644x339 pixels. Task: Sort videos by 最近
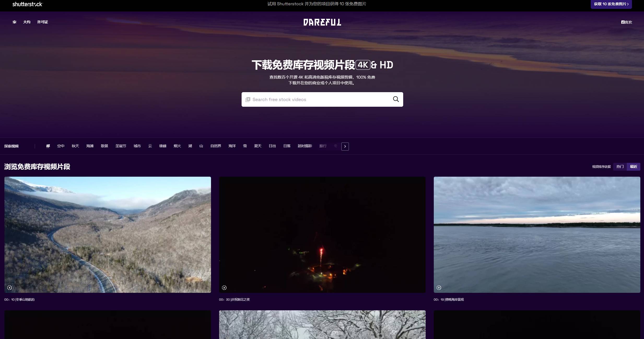tap(634, 166)
